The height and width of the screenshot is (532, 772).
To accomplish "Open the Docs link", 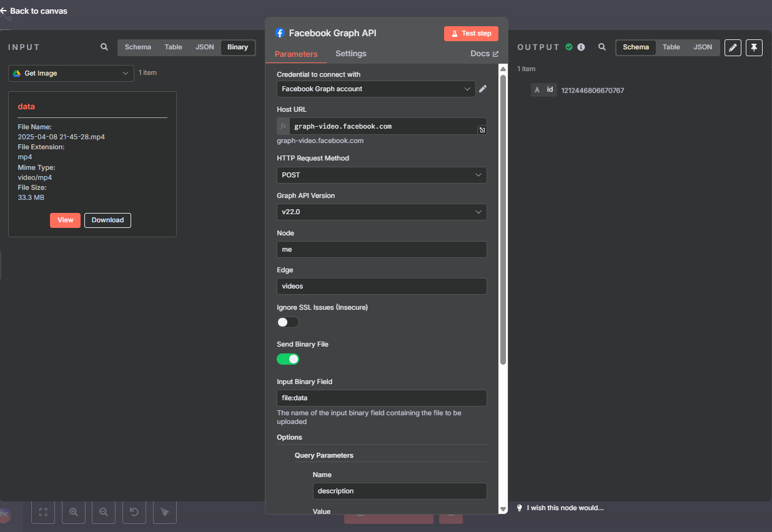I will 485,54.
